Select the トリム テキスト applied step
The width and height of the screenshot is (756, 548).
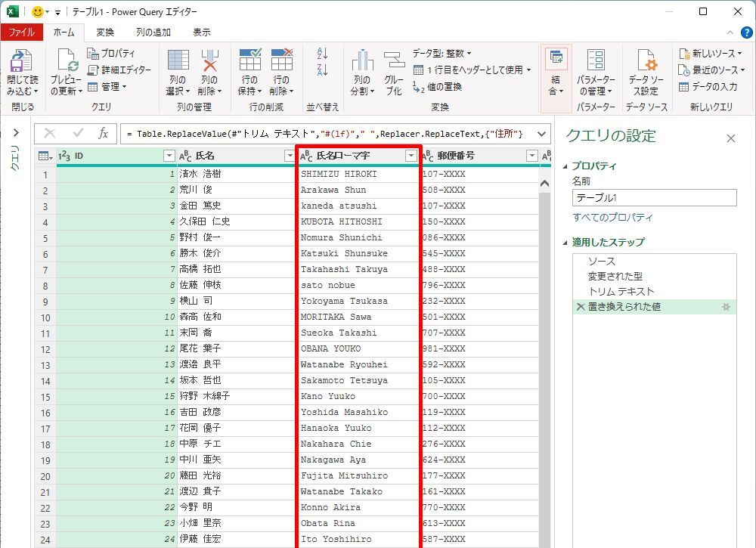click(x=621, y=292)
